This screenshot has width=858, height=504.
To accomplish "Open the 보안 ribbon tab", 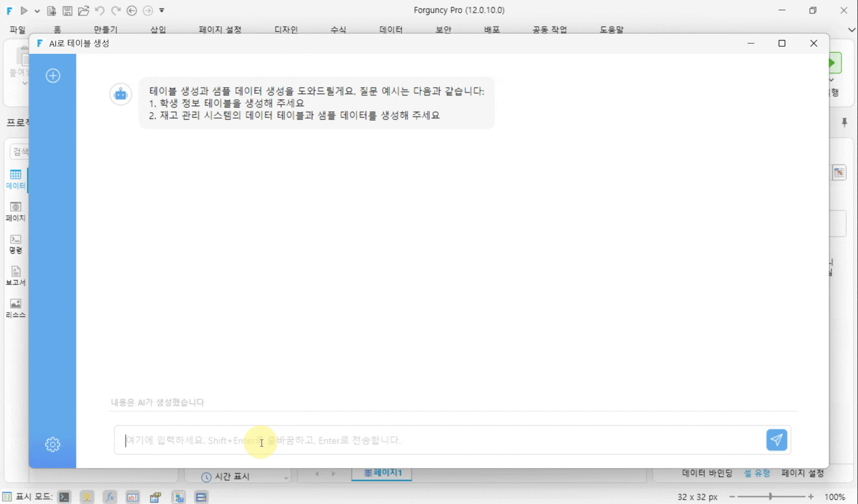I will [x=443, y=29].
